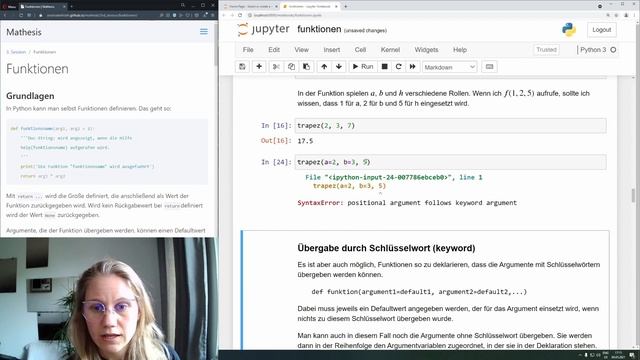
Task: Click the Out[16] value 17.5
Action: coord(305,141)
